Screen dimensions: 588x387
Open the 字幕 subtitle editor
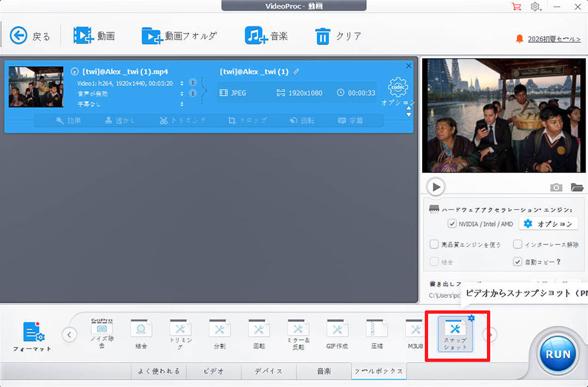tap(351, 120)
